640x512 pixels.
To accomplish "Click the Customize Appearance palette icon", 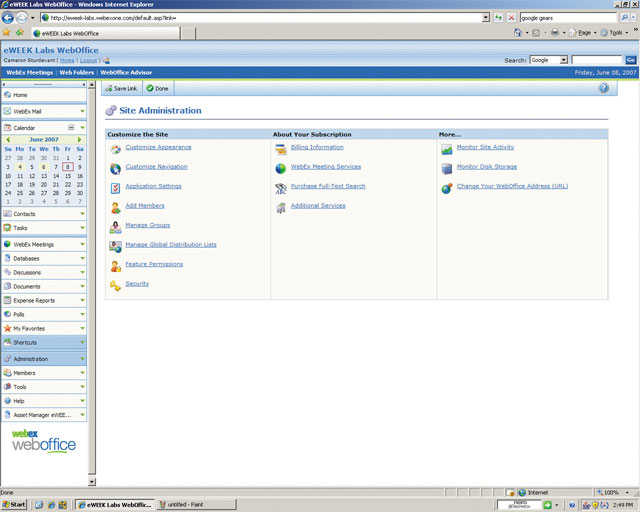I will tap(116, 149).
